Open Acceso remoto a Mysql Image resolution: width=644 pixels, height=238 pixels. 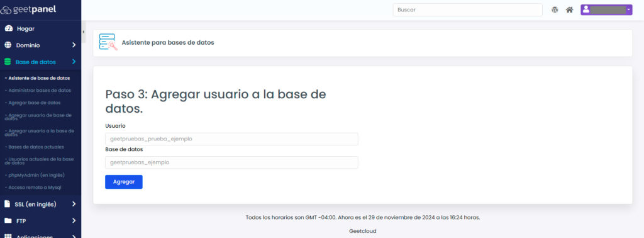(x=33, y=188)
